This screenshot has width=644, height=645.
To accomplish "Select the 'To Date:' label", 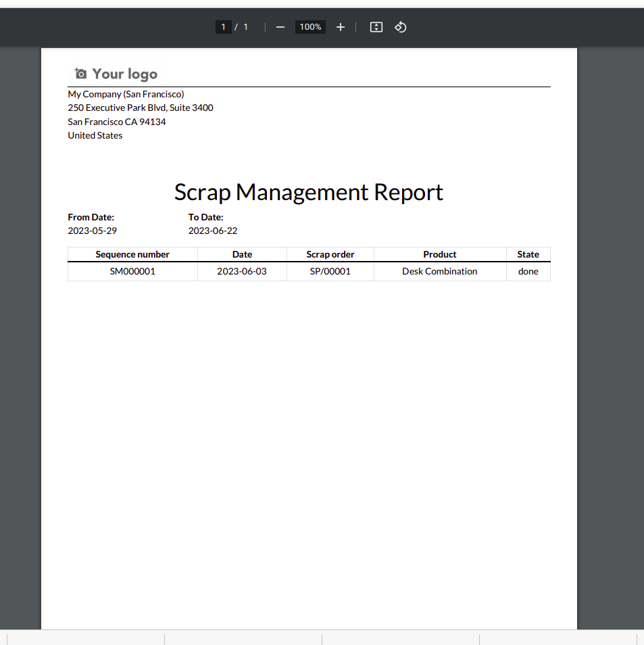I will 205,217.
